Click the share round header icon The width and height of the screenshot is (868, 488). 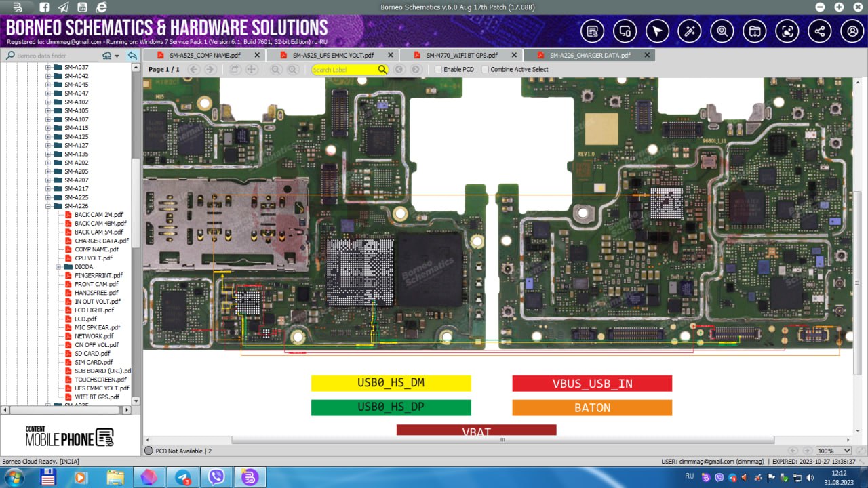[820, 30]
